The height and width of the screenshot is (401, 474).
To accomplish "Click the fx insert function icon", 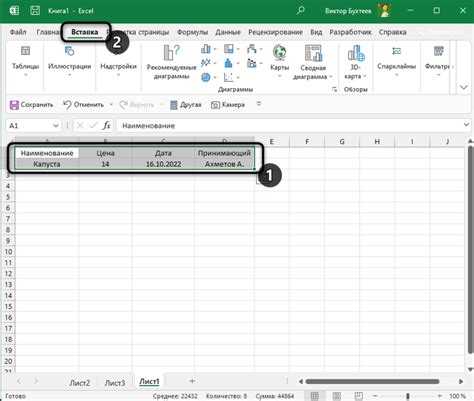I will tap(106, 126).
